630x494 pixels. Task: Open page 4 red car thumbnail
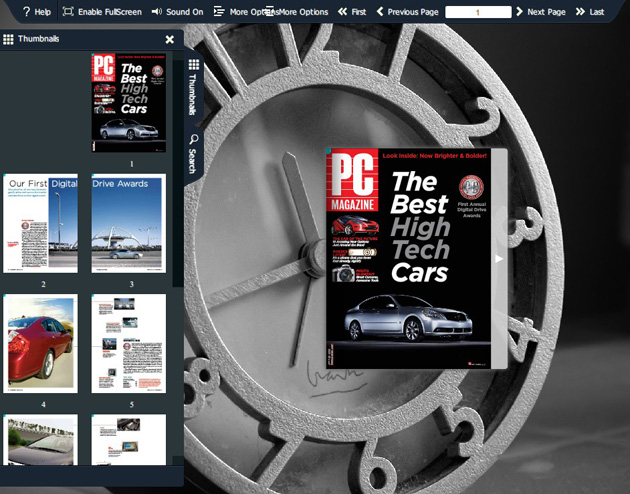click(41, 343)
